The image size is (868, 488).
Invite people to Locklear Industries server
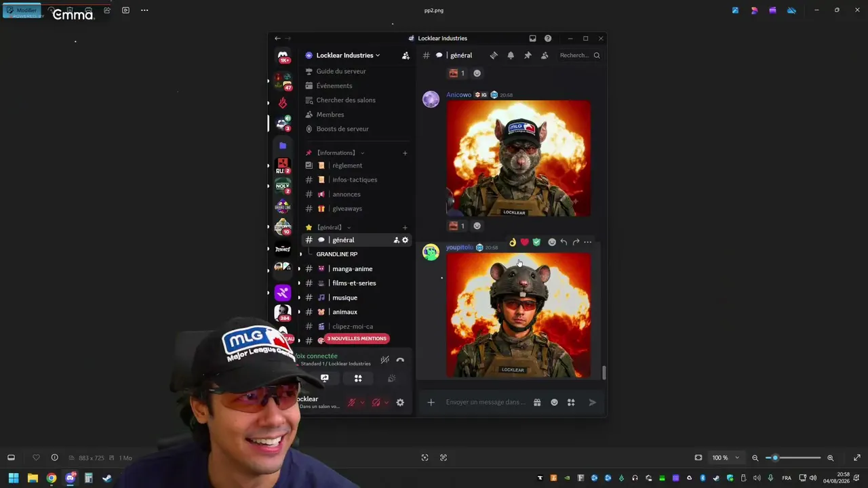coord(406,56)
